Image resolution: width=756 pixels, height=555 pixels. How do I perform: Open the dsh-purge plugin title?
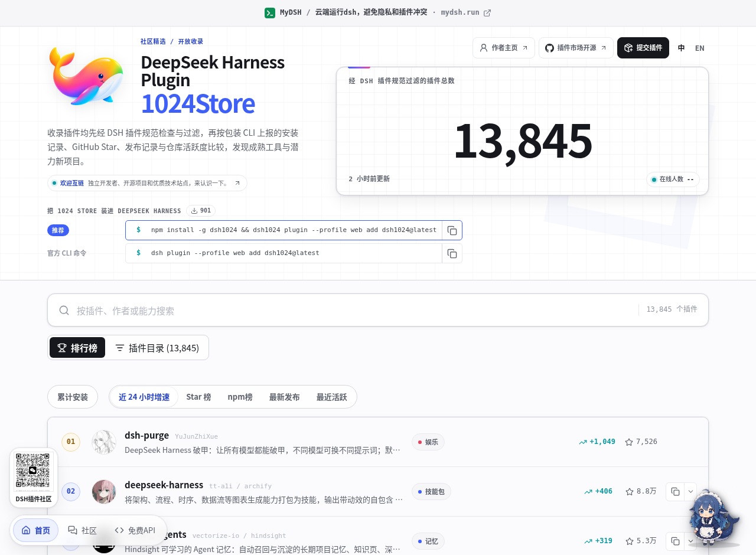[x=146, y=435]
